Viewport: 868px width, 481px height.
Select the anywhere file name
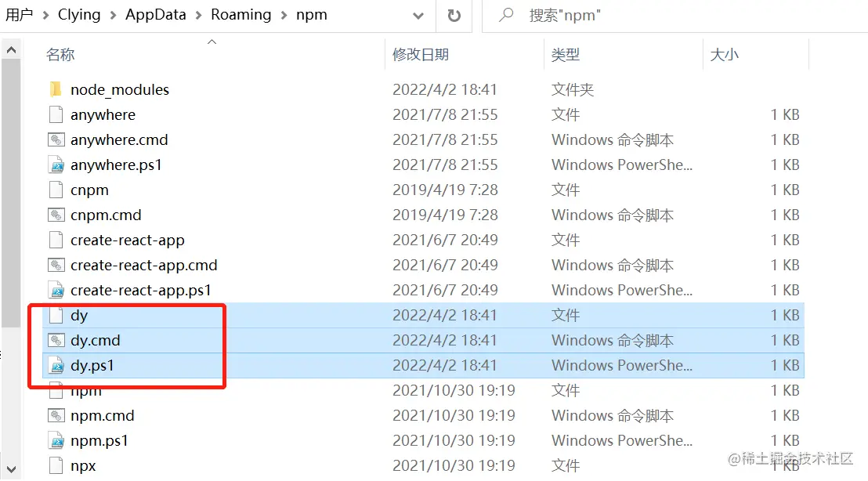103,114
